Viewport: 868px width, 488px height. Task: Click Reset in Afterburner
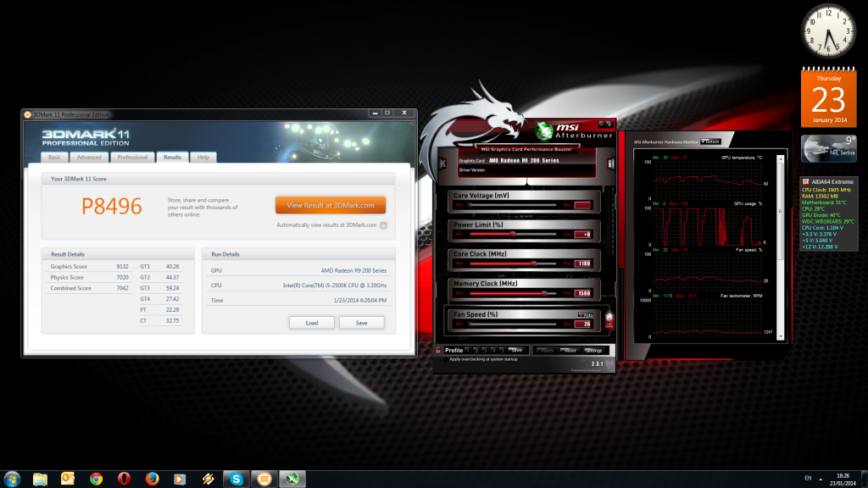(570, 350)
